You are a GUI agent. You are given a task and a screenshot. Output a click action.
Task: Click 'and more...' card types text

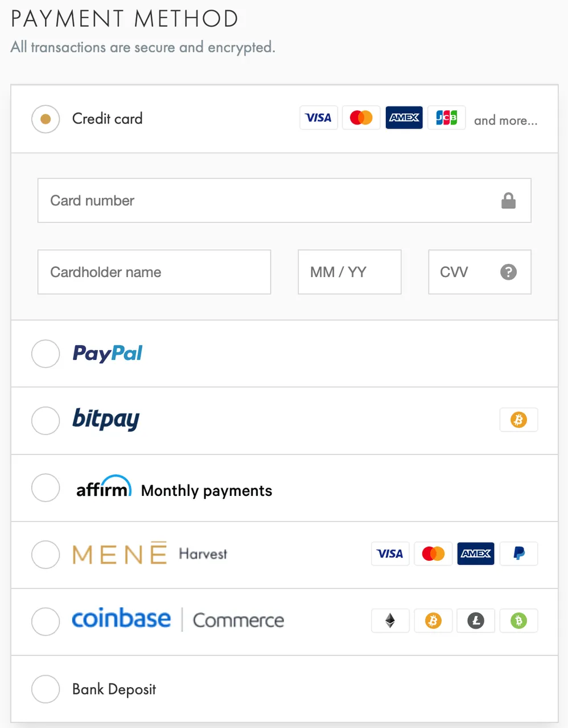click(x=505, y=121)
